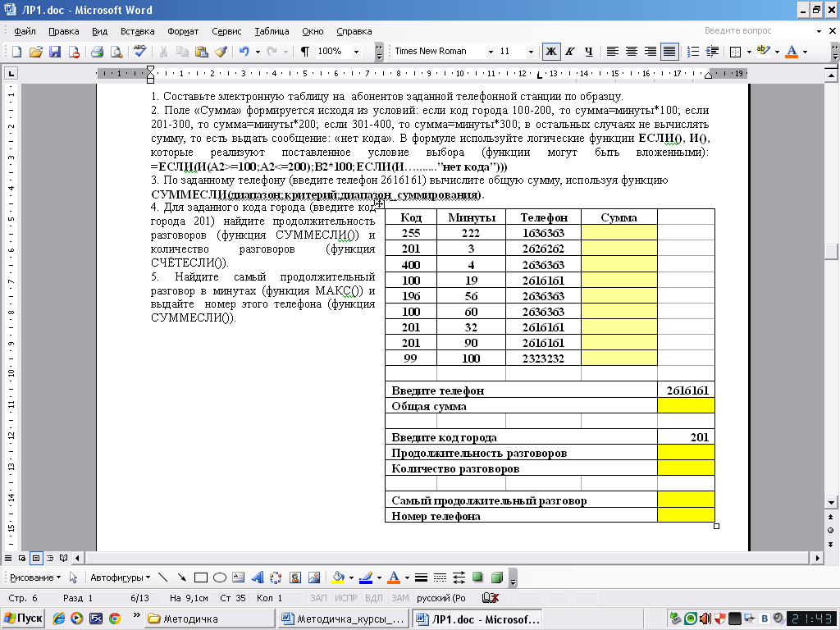Viewport: 840px width, 630px height.
Task: Print the document using printer icon
Action: click(97, 52)
